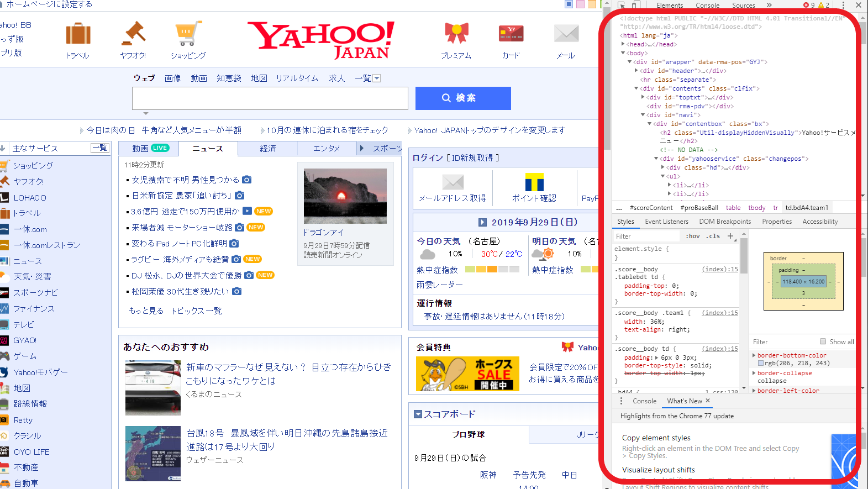This screenshot has width=868, height=489.
Task: Click the rgb(206, 218, 243) color swatch
Action: (x=761, y=363)
